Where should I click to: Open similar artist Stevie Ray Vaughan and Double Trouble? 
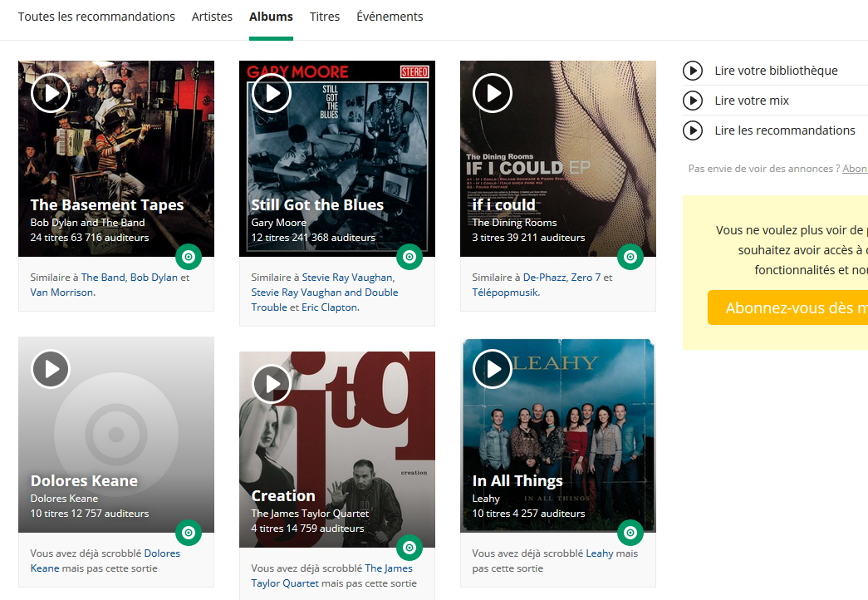coord(325,300)
